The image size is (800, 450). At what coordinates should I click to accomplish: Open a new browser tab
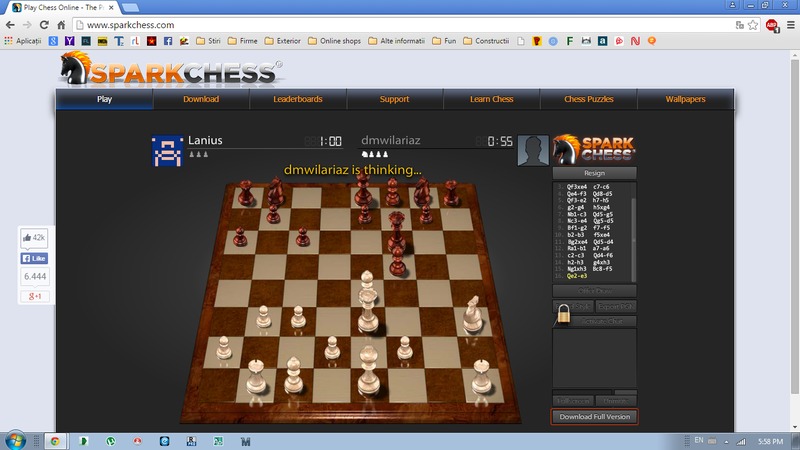[x=130, y=8]
